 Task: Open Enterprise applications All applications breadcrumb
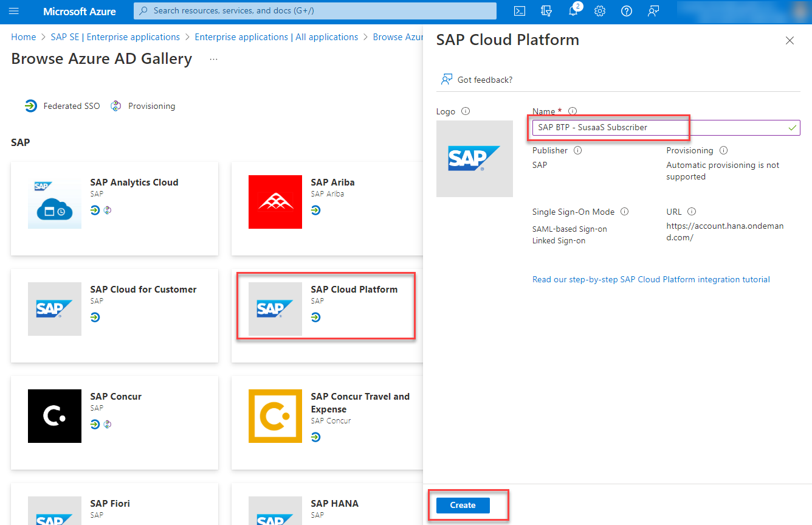(277, 37)
